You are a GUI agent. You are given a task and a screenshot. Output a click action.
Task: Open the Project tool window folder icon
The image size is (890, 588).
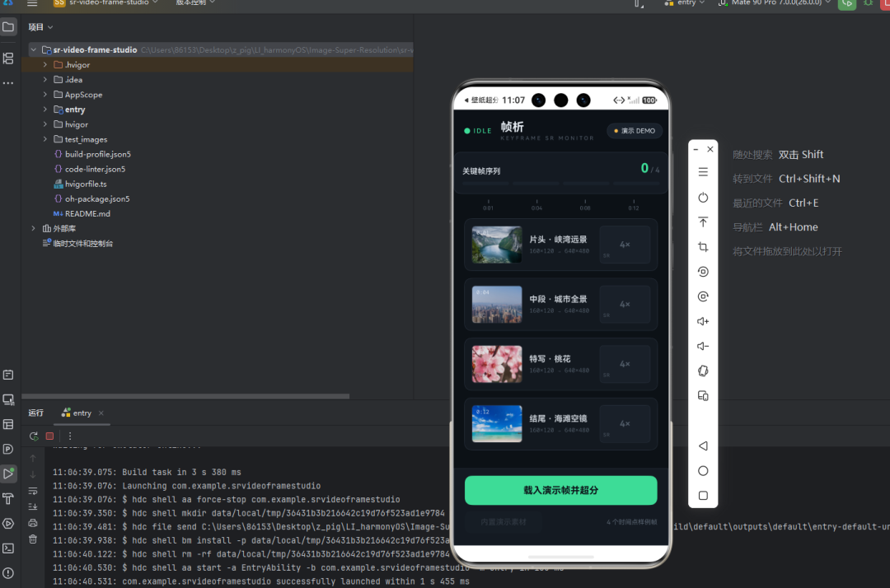(x=8, y=26)
